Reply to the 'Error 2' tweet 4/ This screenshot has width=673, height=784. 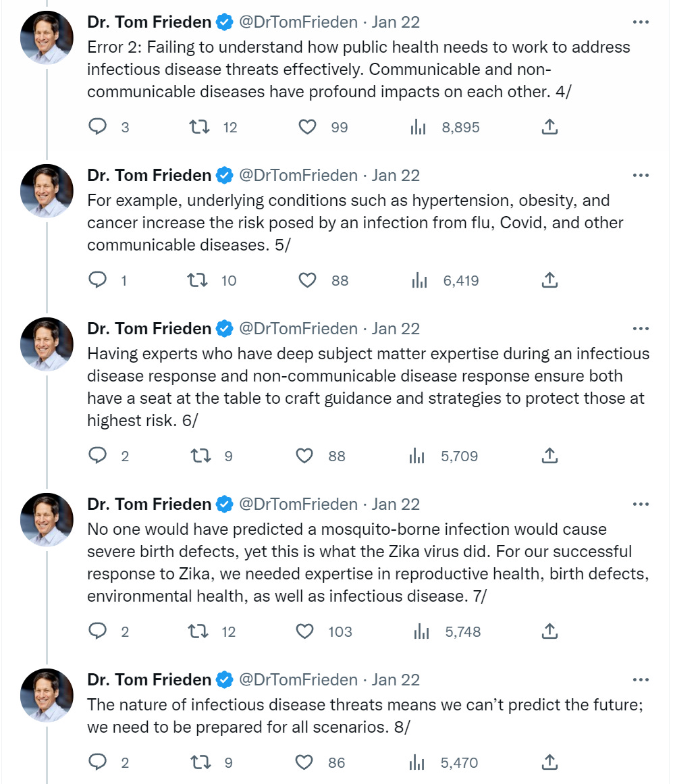pyautogui.click(x=98, y=126)
